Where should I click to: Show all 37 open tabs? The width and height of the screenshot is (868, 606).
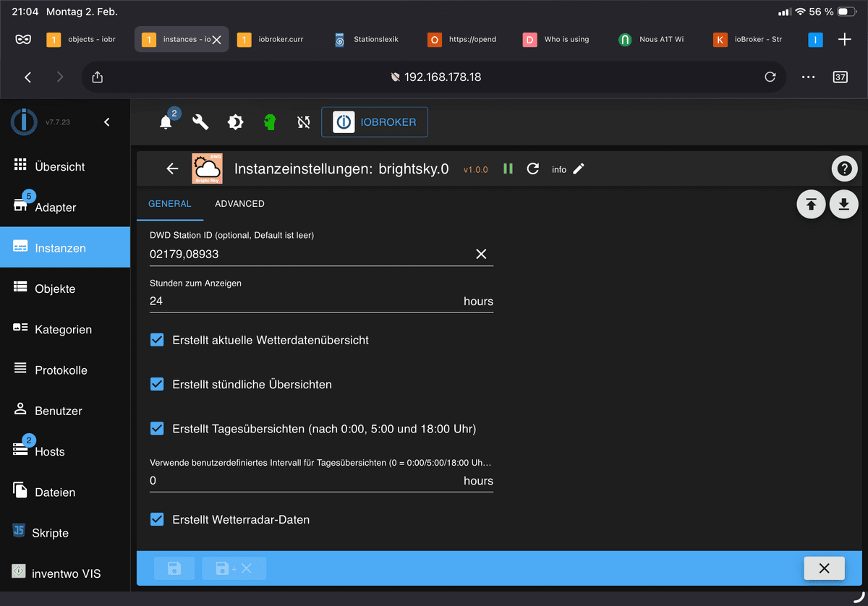click(x=840, y=77)
